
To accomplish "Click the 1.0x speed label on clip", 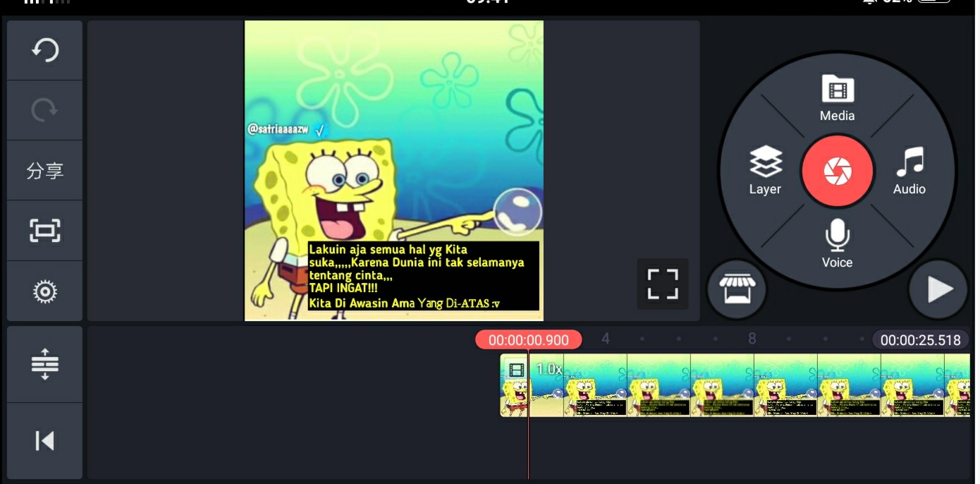I will pos(549,369).
